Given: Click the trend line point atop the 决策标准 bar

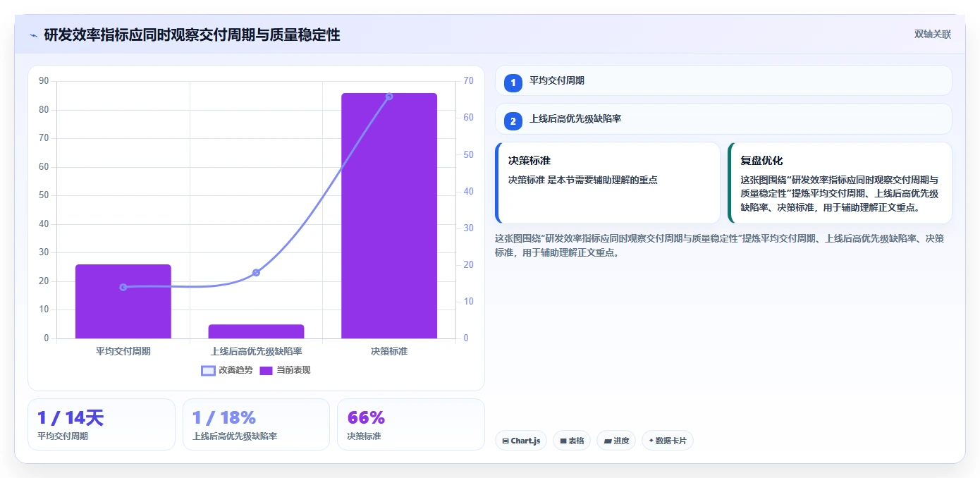Looking at the screenshot, I should tap(389, 96).
